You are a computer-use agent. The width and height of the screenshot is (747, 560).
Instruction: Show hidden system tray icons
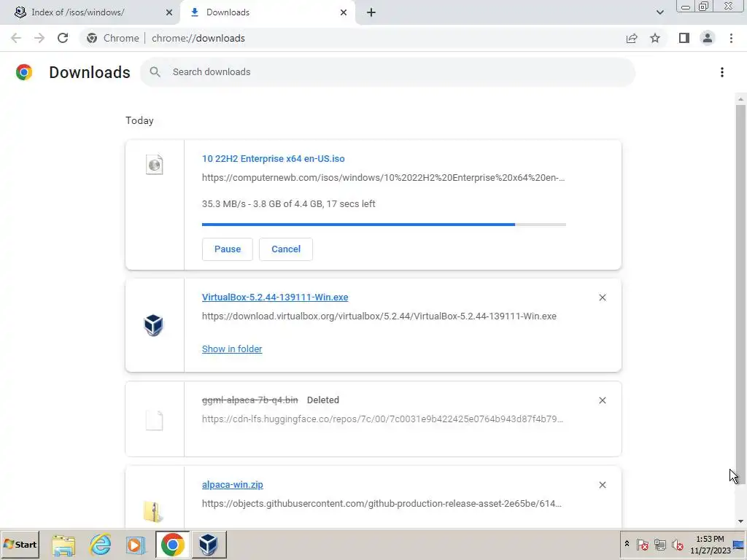pos(627,544)
